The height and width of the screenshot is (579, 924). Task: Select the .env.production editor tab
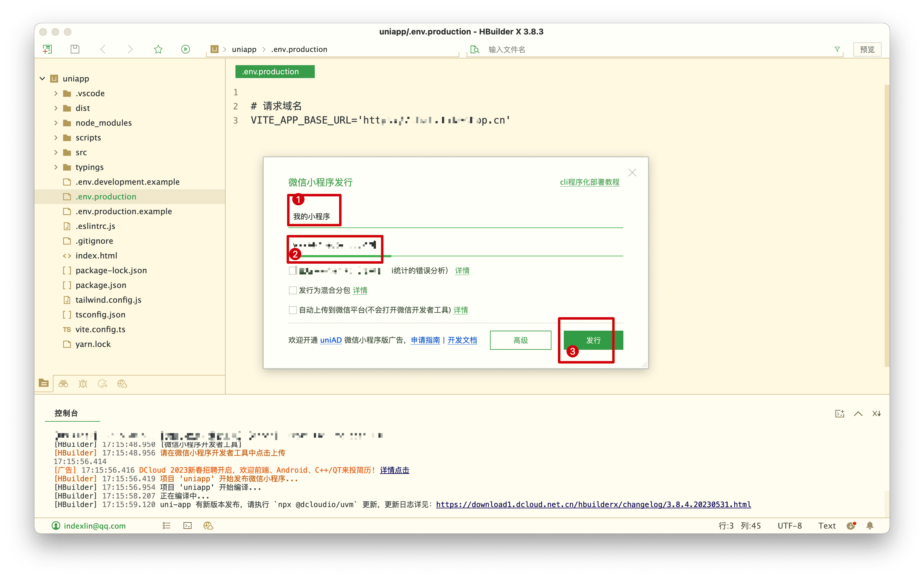pos(274,72)
